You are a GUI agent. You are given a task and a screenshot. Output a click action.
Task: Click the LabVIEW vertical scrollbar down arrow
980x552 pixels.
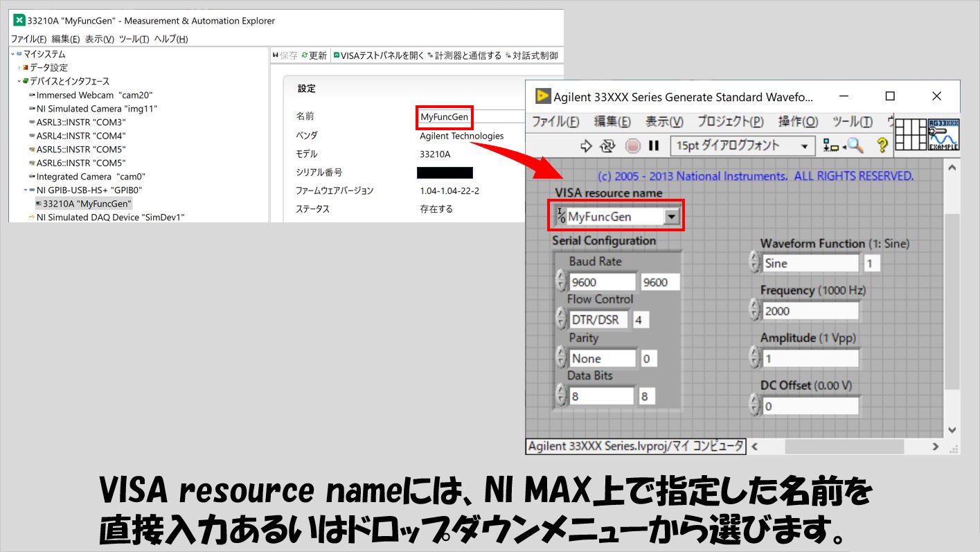pos(952,430)
